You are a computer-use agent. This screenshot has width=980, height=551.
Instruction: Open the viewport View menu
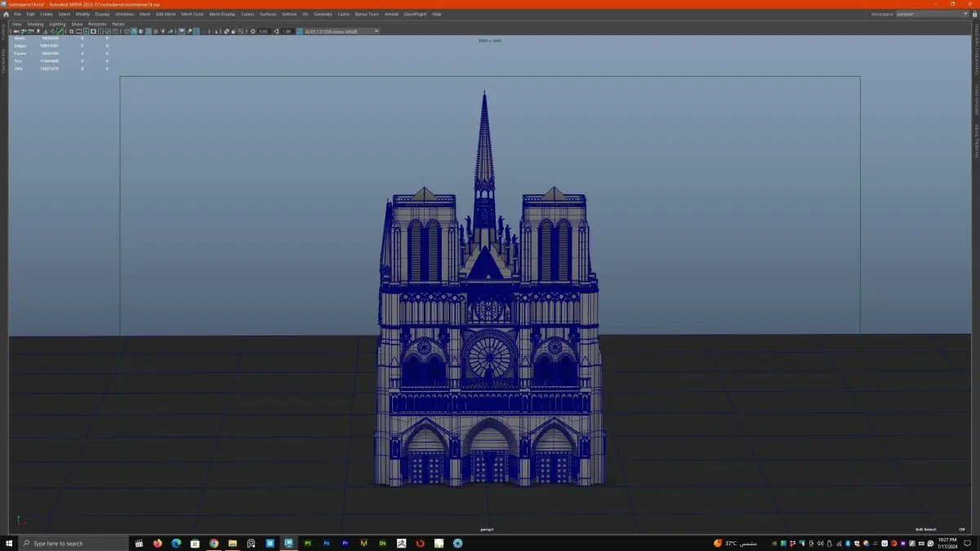tap(16, 24)
